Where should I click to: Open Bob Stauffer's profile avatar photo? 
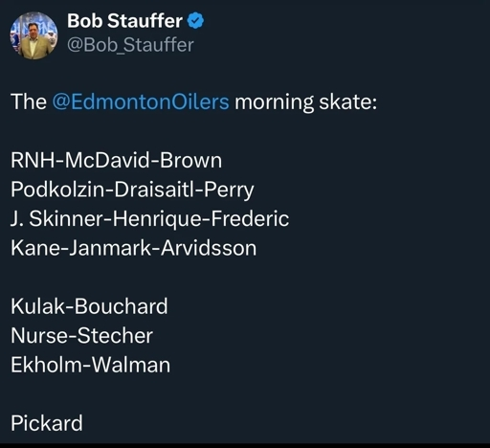click(33, 35)
